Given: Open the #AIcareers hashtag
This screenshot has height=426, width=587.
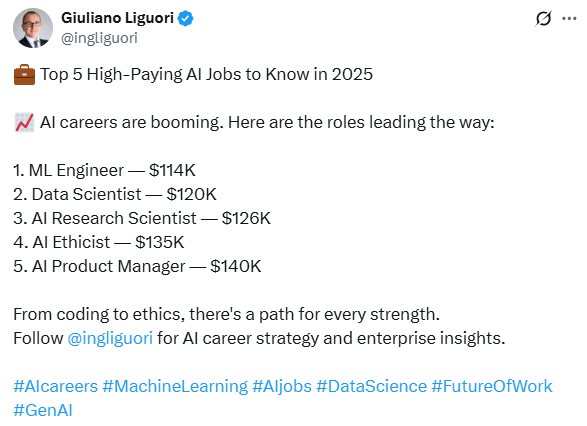Looking at the screenshot, I should [x=55, y=386].
